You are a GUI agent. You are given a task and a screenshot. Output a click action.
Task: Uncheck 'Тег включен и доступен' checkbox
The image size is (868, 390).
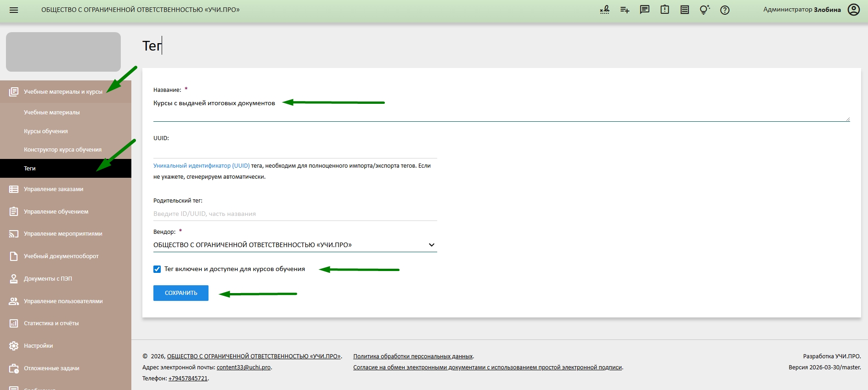coord(157,269)
